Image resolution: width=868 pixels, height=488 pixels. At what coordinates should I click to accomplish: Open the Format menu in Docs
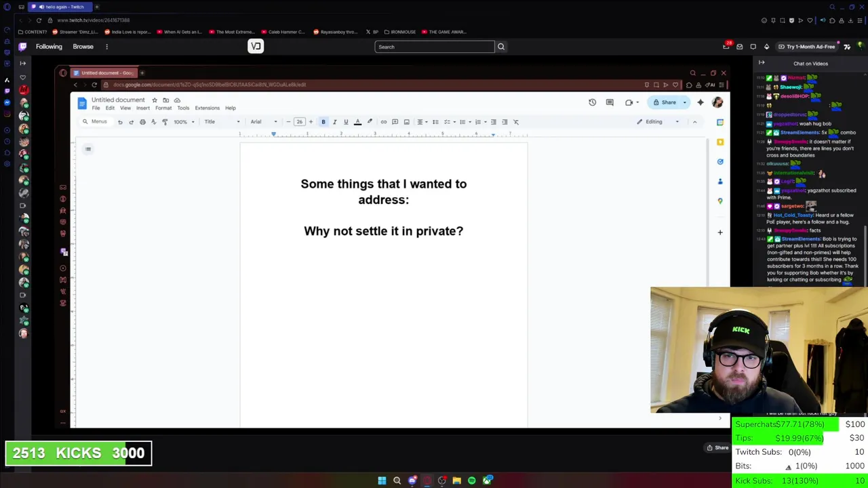coord(163,108)
